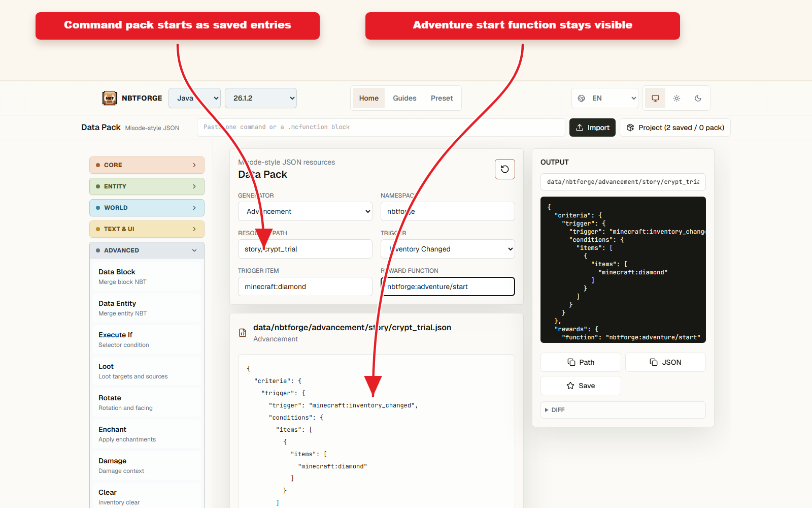Viewport: 812px width, 508px height.
Task: Expand the DIFF disclosure section
Action: point(623,410)
